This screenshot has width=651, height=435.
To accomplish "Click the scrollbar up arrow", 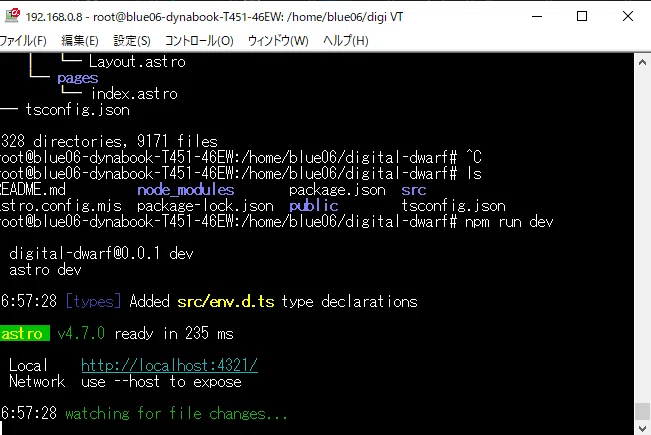I will click(x=642, y=63).
